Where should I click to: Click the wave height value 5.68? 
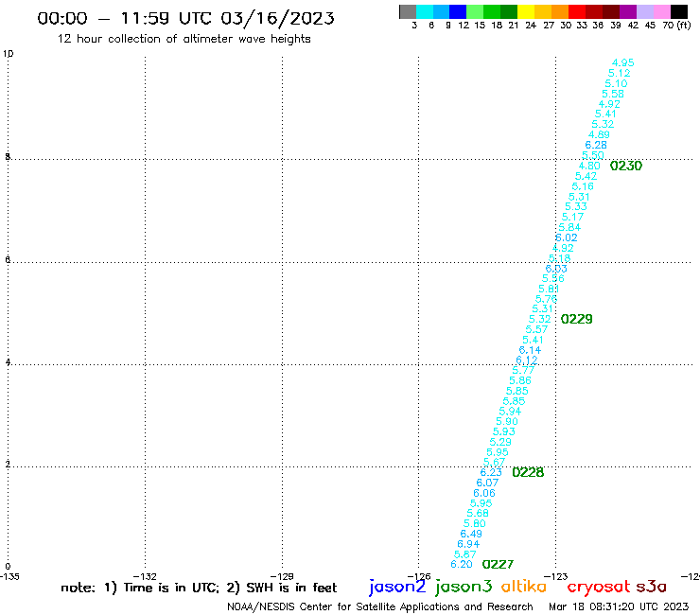(478, 513)
